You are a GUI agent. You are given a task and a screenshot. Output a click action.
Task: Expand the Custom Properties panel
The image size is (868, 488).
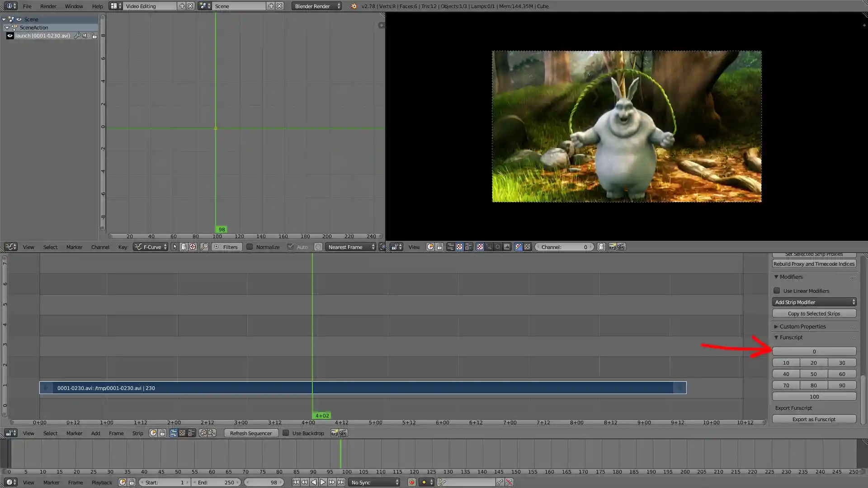click(x=802, y=326)
